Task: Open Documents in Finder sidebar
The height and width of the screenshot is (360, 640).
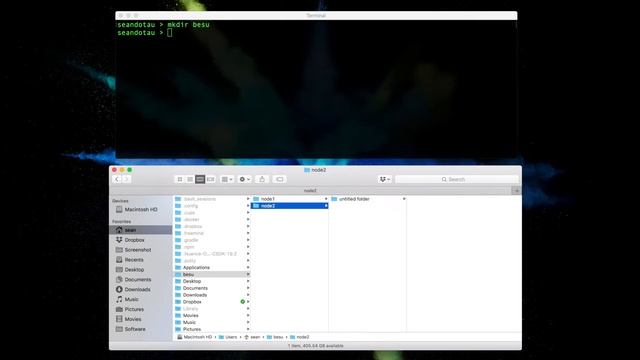Action: [x=141, y=280]
